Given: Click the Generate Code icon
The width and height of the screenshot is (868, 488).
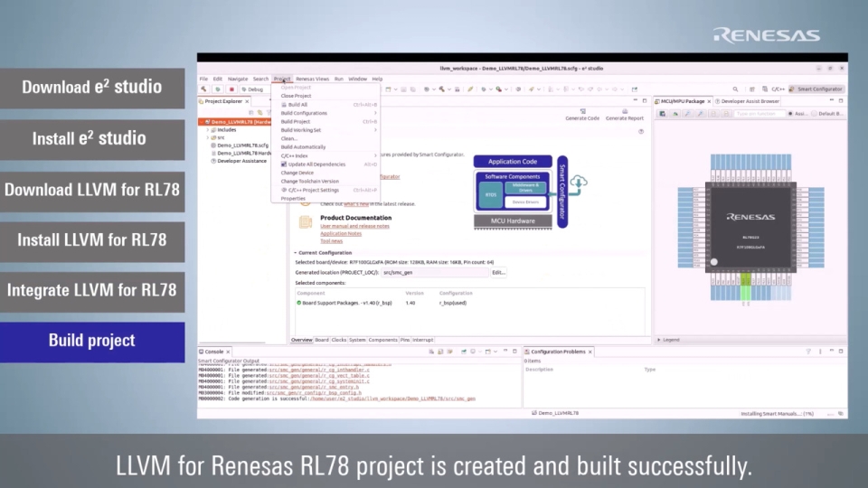Looking at the screenshot, I should pyautogui.click(x=581, y=112).
